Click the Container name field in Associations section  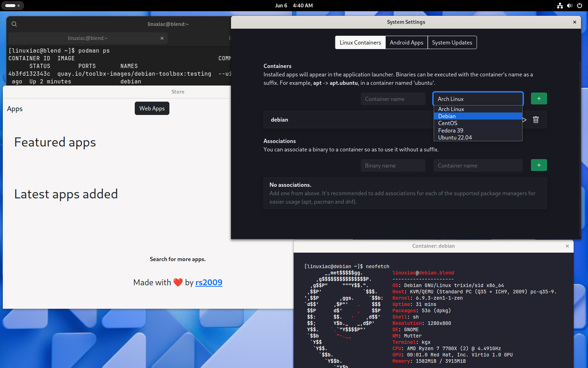[478, 165]
